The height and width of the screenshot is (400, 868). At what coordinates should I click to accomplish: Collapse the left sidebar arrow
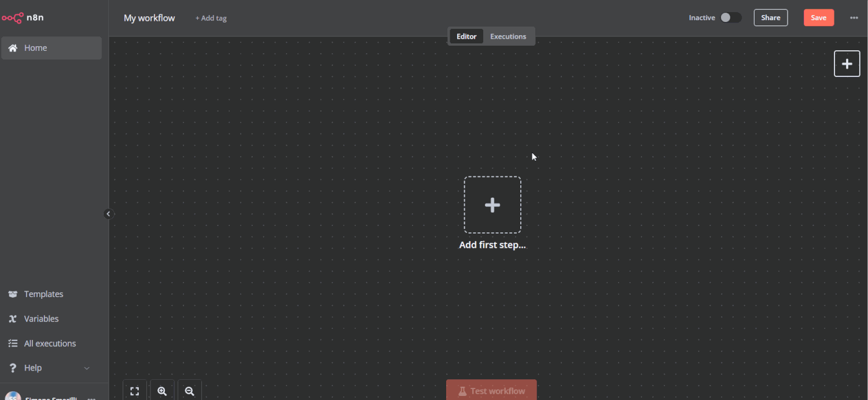pyautogui.click(x=108, y=213)
